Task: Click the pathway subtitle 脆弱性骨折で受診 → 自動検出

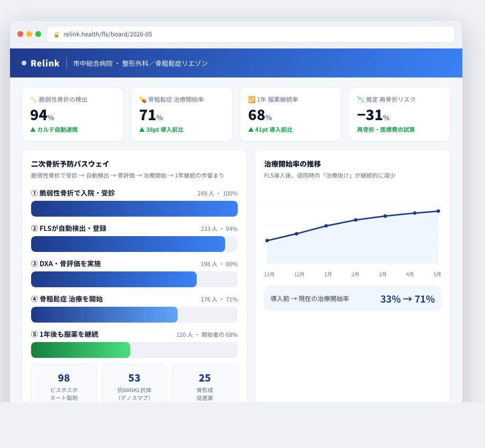Action: click(x=128, y=176)
